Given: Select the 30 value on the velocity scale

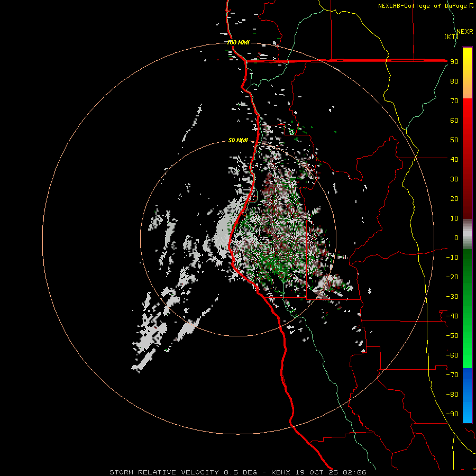Looking at the screenshot, I should coord(454,179).
